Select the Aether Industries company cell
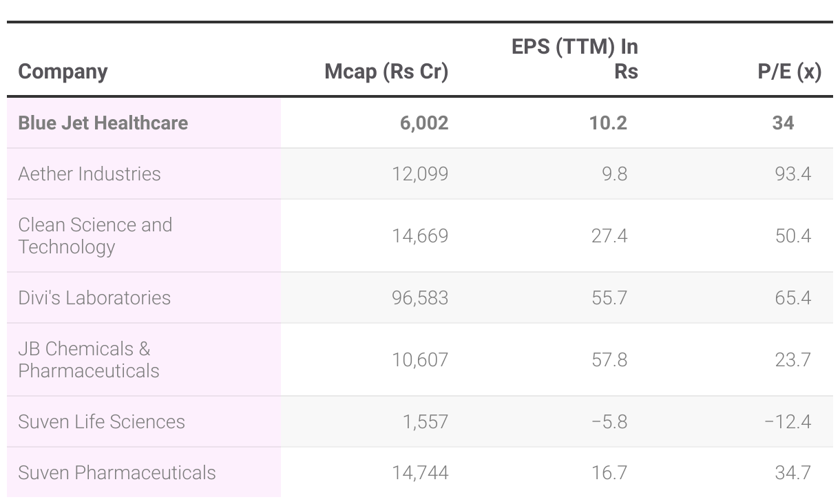840x504 pixels. [90, 174]
